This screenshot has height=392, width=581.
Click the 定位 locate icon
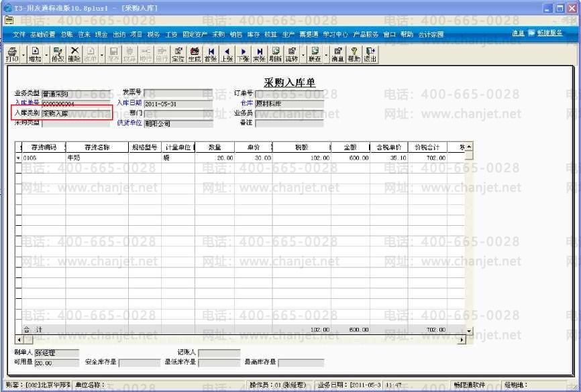pos(178,54)
